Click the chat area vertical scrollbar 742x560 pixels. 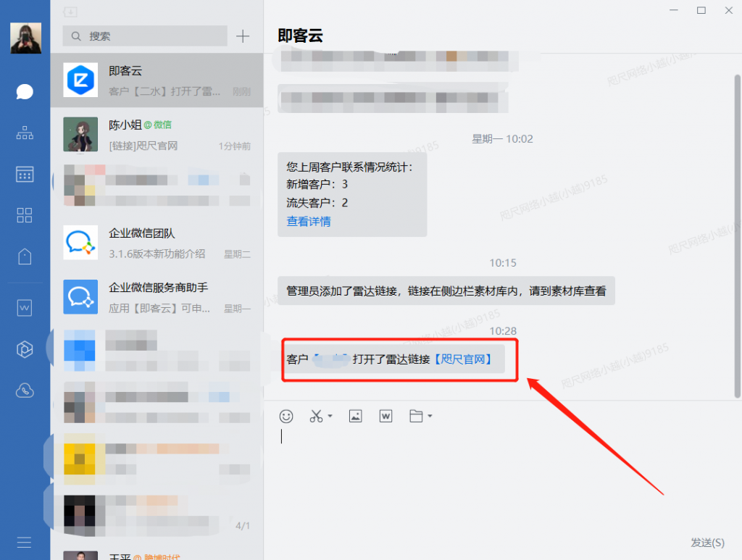[737, 236]
